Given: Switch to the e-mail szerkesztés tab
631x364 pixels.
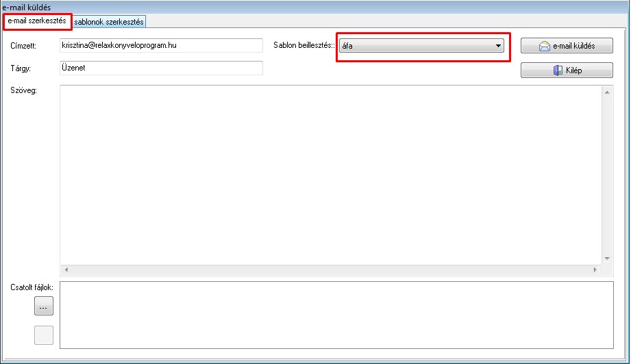Looking at the screenshot, I should tap(37, 21).
